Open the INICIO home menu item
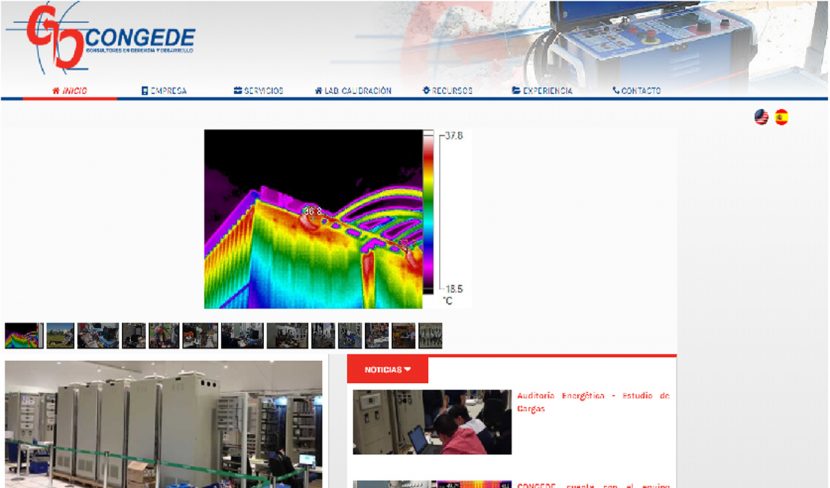The height and width of the screenshot is (488, 830). [70, 91]
